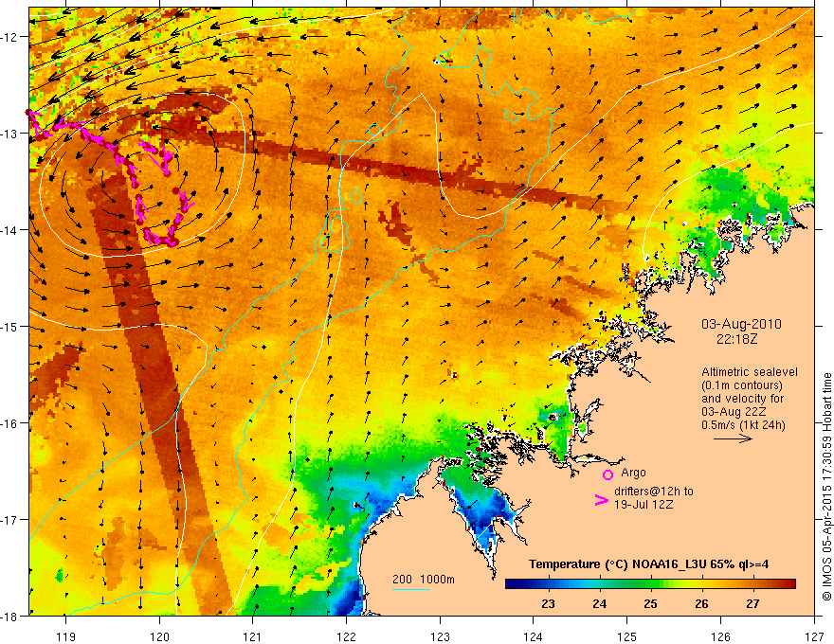This screenshot has width=834, height=644.
Task: Click the 0.5m/s velocity reference arrow
Action: point(733,438)
